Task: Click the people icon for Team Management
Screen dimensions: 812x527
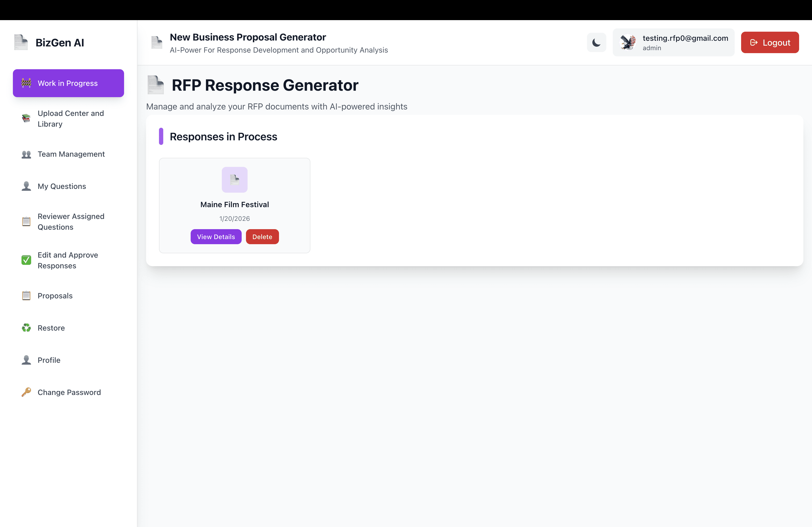Action: point(26,154)
